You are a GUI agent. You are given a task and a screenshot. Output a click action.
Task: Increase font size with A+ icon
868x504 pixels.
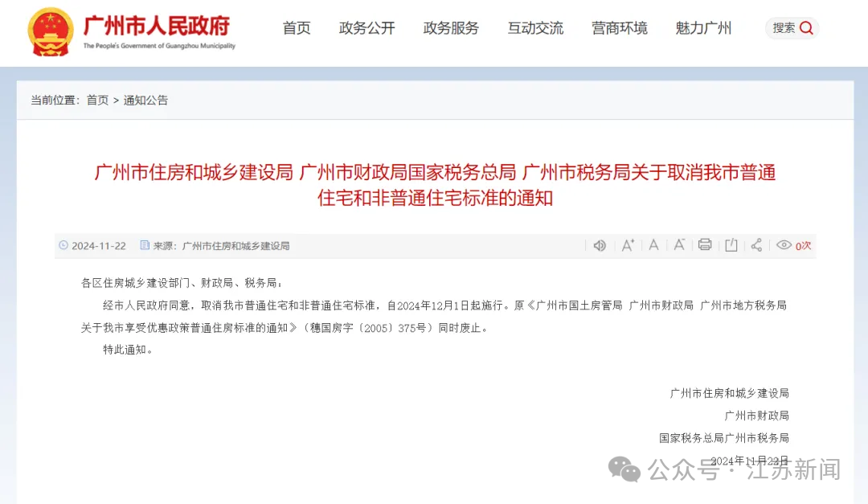tap(627, 245)
